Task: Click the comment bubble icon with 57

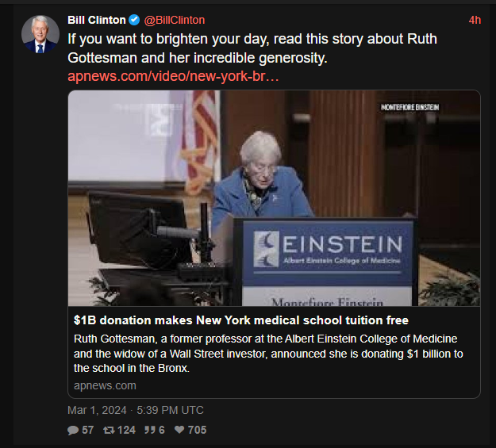Action: click(73, 430)
